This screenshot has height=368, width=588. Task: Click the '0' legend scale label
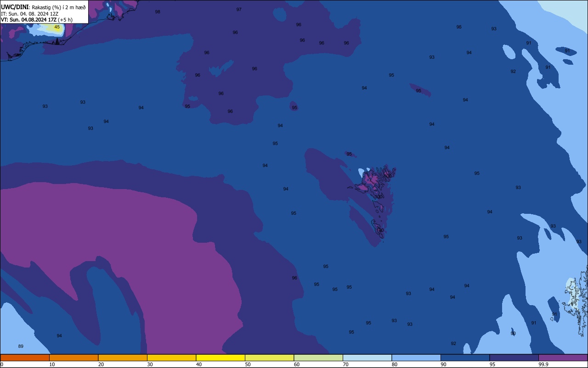point(2,364)
